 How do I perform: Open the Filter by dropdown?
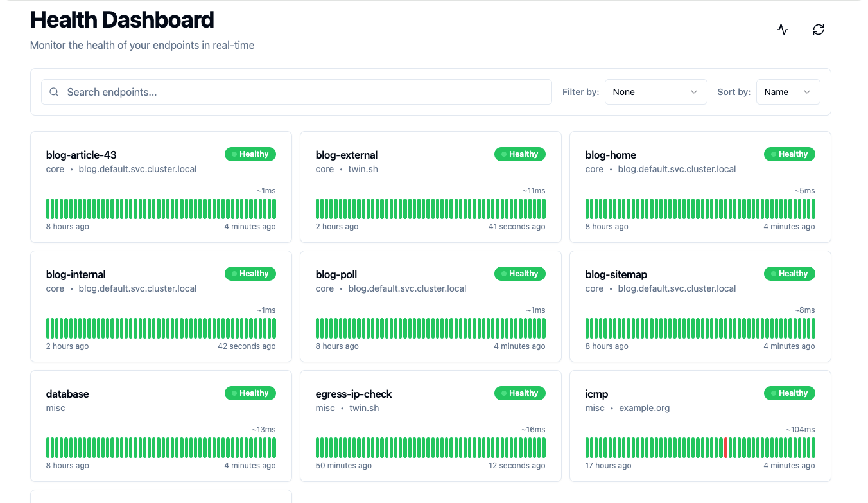(655, 92)
